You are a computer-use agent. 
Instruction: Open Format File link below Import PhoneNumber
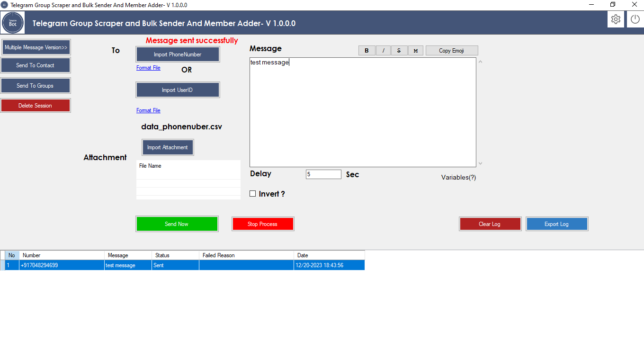point(148,68)
